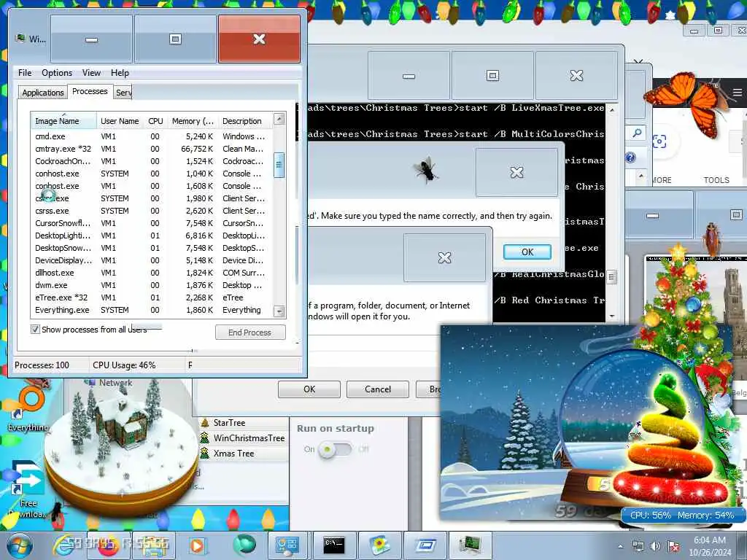Click the Task Manager title bar icon
The height and width of the screenshot is (560, 747).
[20, 39]
